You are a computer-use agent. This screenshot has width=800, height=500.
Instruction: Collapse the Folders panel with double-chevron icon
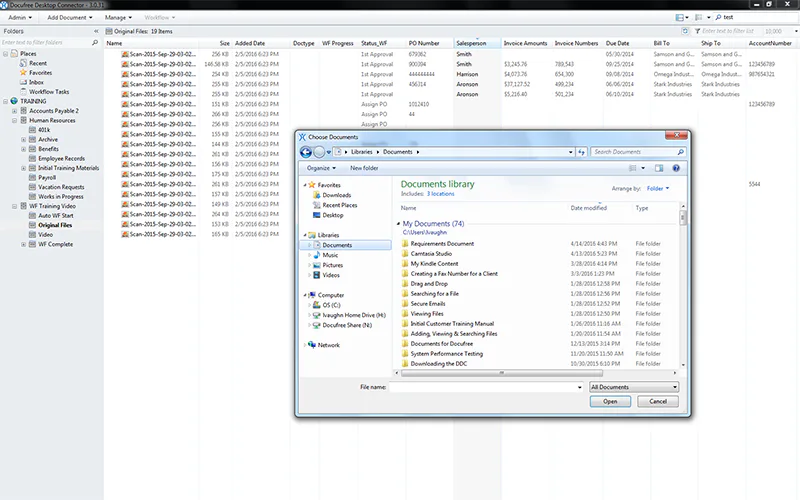pos(96,31)
